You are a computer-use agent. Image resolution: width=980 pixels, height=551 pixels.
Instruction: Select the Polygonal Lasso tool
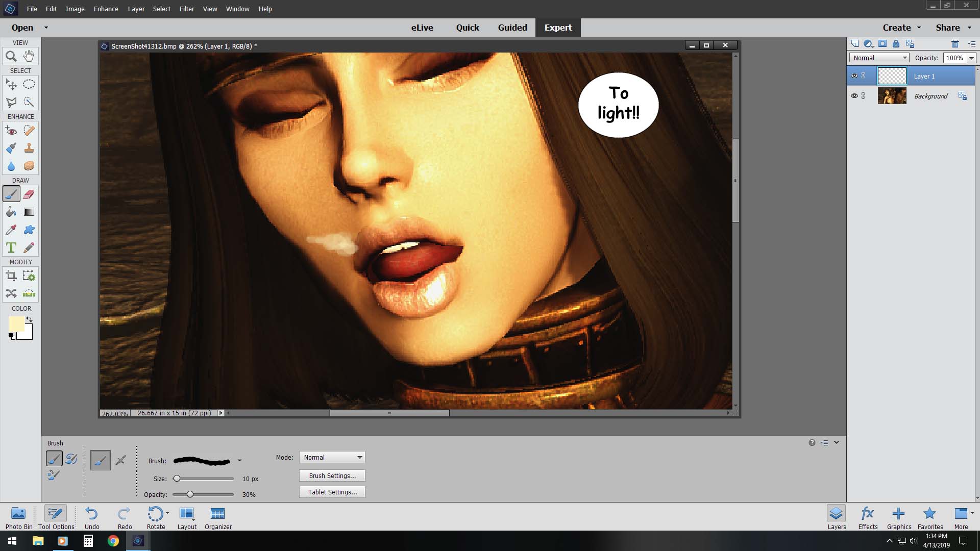coord(11,102)
